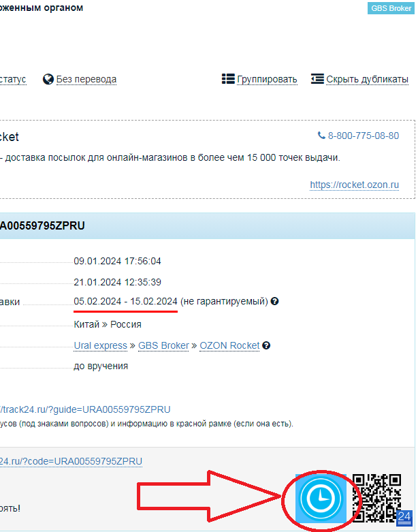Click the globe icon beside Без перевода

[48, 79]
